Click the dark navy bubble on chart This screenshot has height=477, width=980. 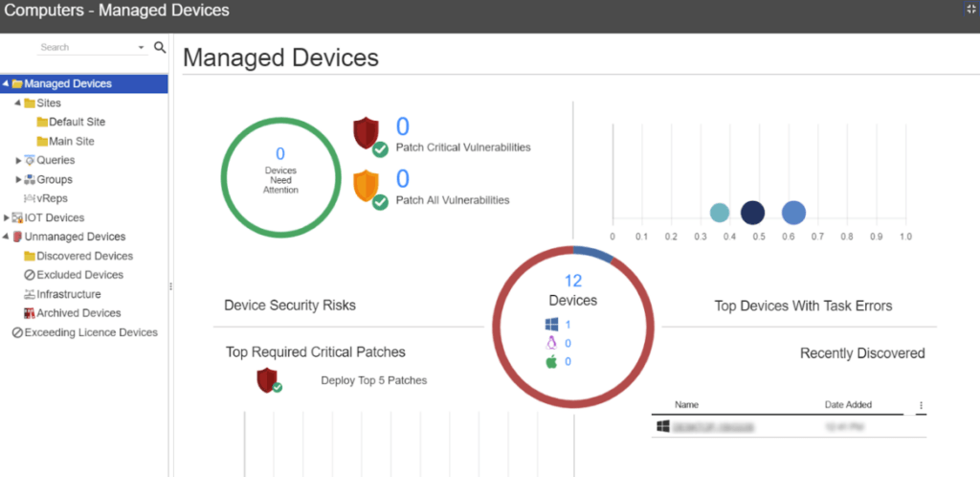pyautogui.click(x=753, y=213)
